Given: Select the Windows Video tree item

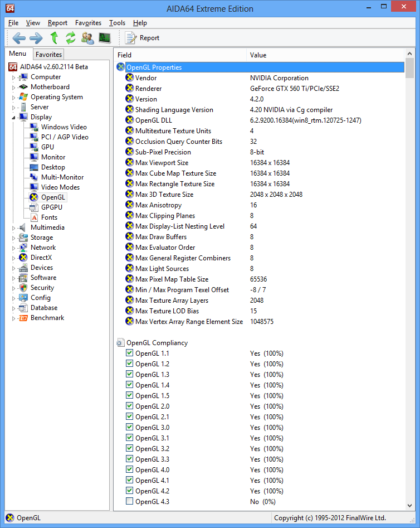Looking at the screenshot, I should [x=64, y=127].
